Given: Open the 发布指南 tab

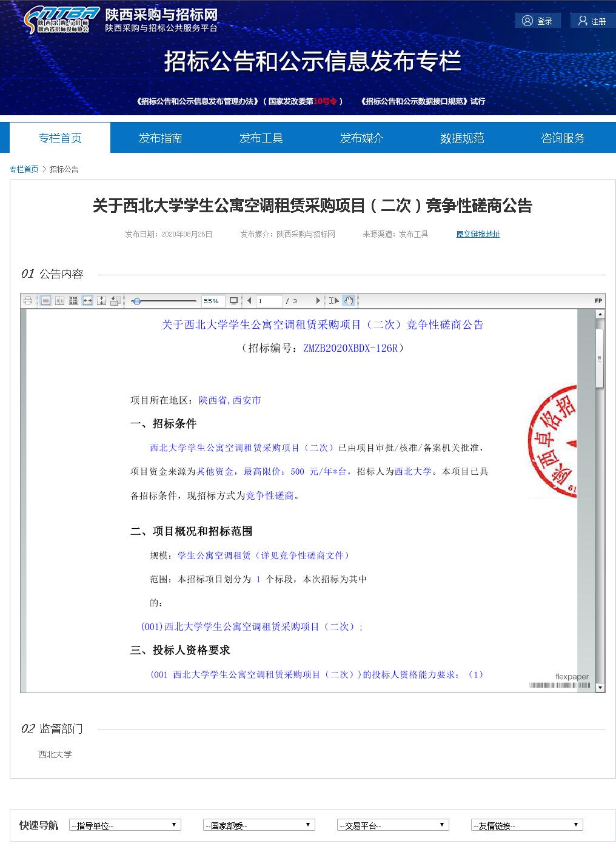Looking at the screenshot, I should (x=160, y=138).
